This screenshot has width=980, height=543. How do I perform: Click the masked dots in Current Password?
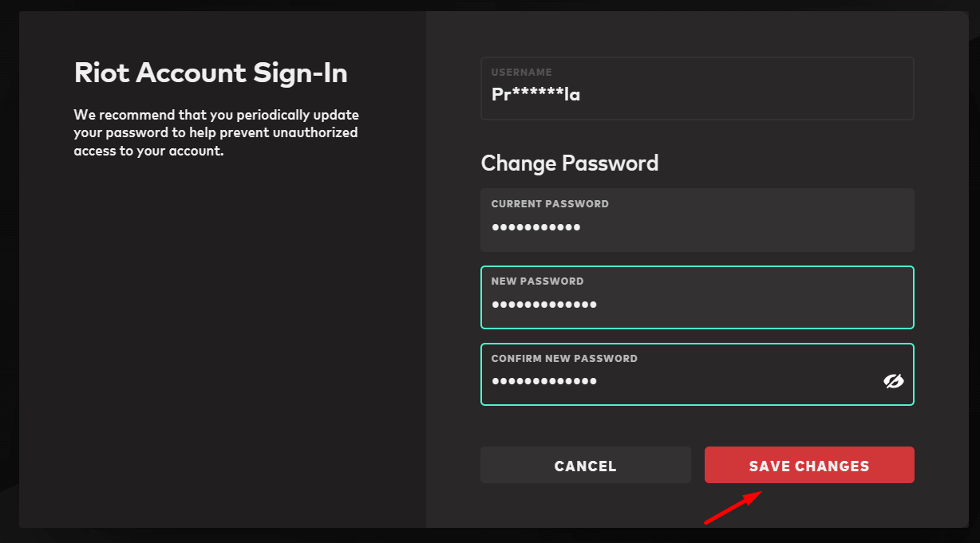point(535,228)
